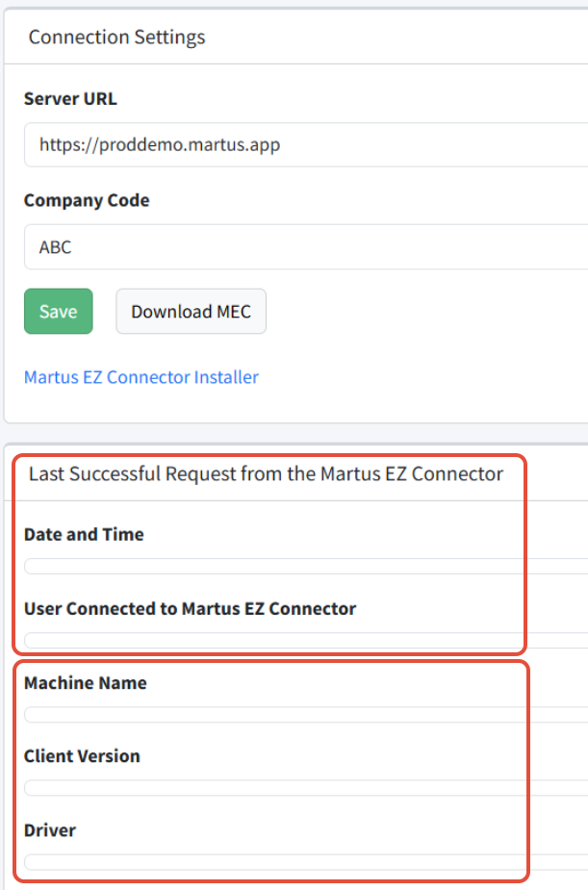Open the Martus EZ Connector Installer link
588x890 pixels.
coord(141,377)
